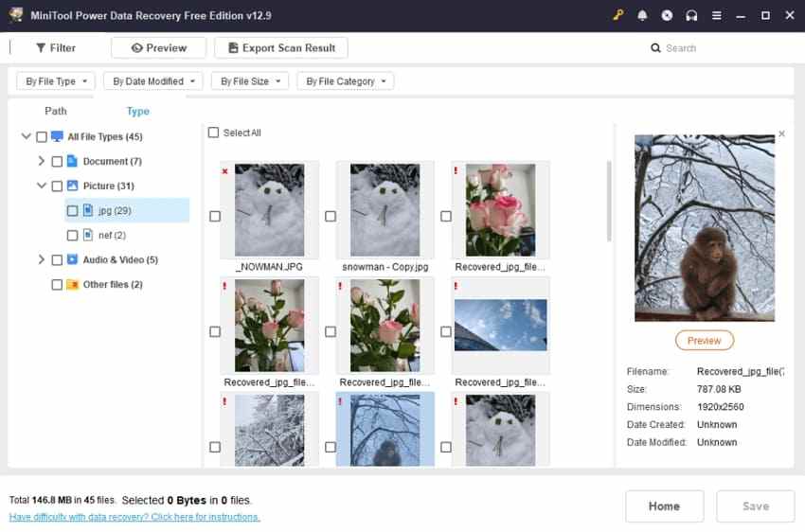Click the key register icon in title bar
This screenshot has width=805, height=532.
(618, 15)
